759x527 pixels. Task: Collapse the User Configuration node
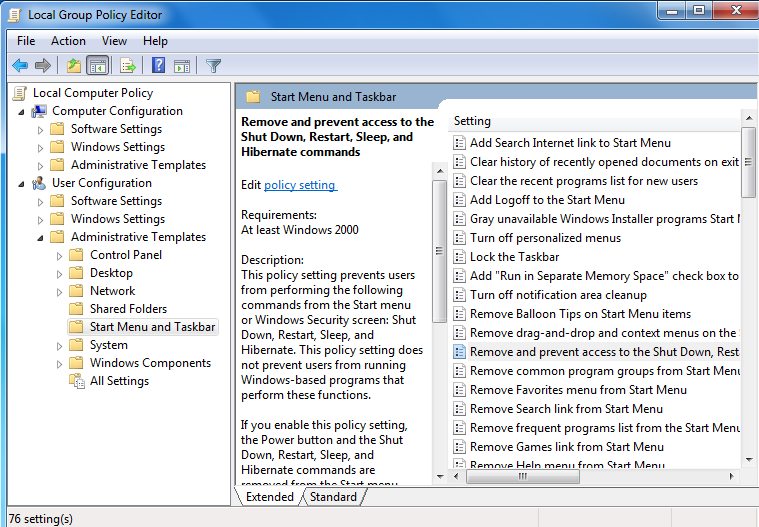coord(21,184)
